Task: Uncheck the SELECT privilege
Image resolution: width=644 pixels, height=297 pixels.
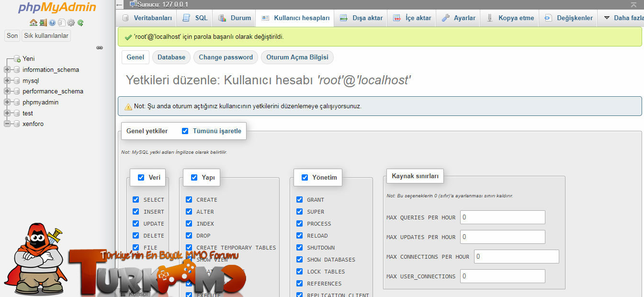Action: click(x=136, y=200)
